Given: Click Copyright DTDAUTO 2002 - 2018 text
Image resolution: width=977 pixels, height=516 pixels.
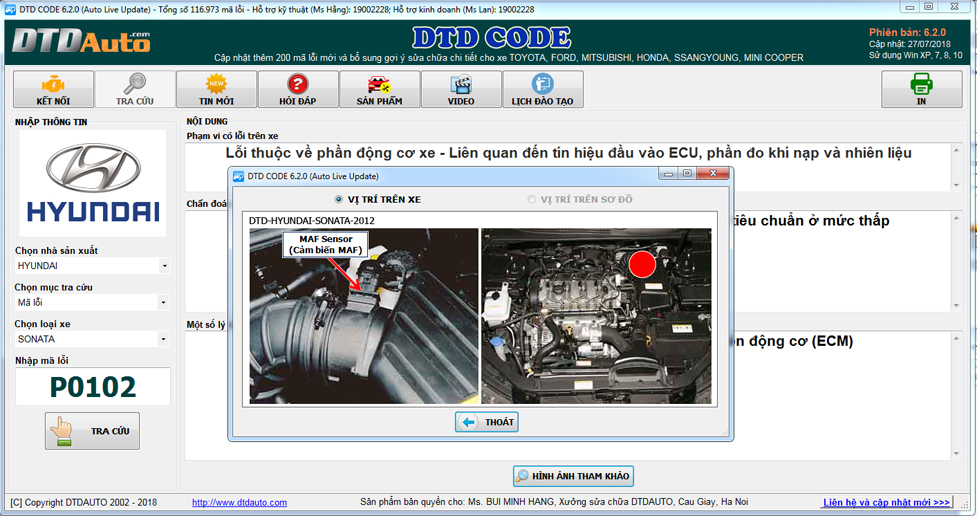Looking at the screenshot, I should (x=83, y=502).
